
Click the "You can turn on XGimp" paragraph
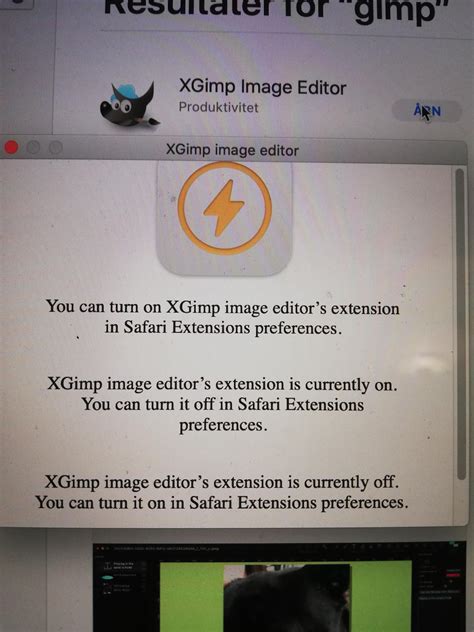tap(222, 318)
